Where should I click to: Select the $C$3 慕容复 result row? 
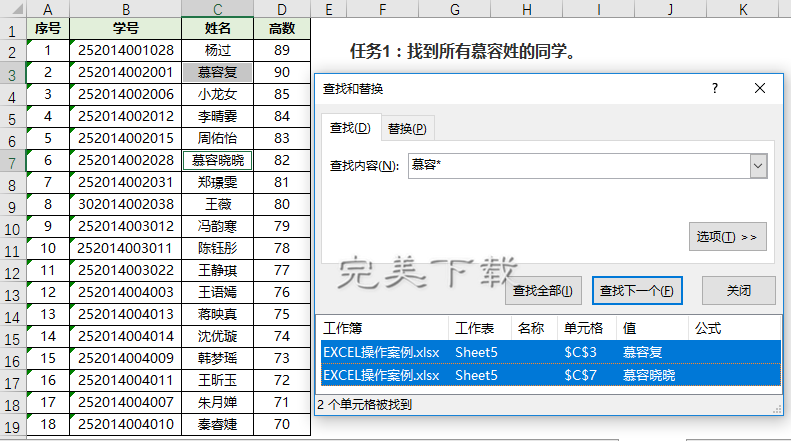coord(551,352)
